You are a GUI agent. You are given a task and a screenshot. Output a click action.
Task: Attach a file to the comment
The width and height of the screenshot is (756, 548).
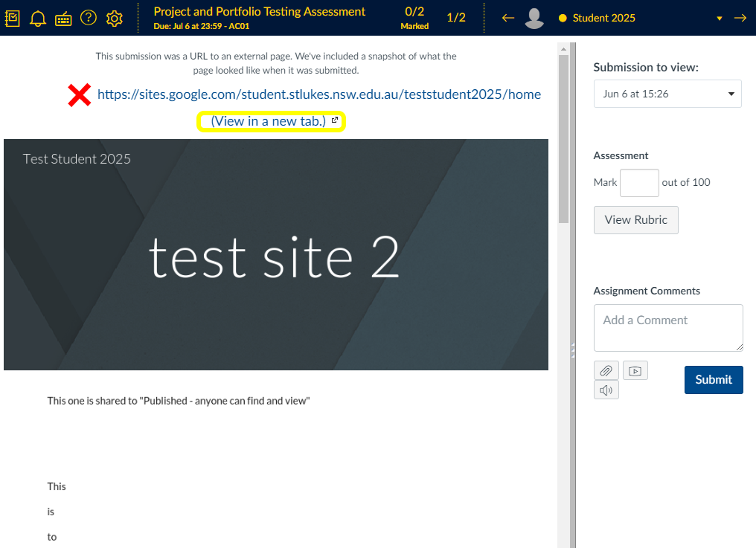point(606,370)
